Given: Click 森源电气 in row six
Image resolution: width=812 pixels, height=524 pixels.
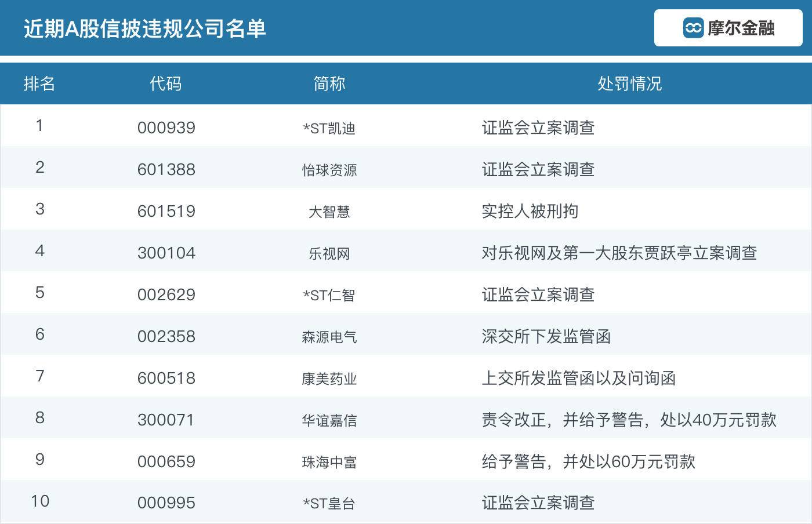Looking at the screenshot, I should point(329,336).
